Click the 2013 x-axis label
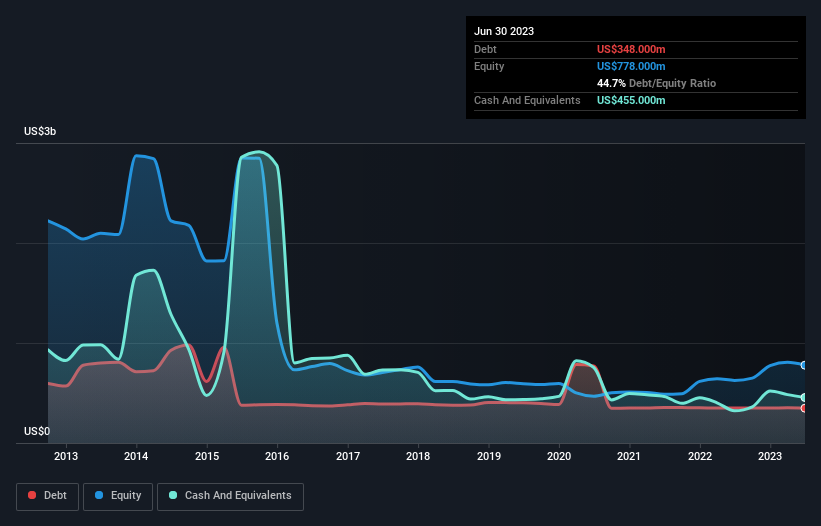The image size is (821, 526). click(66, 456)
